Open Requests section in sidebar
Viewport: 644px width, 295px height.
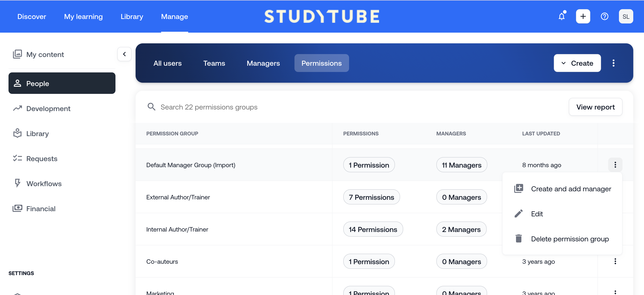click(42, 159)
